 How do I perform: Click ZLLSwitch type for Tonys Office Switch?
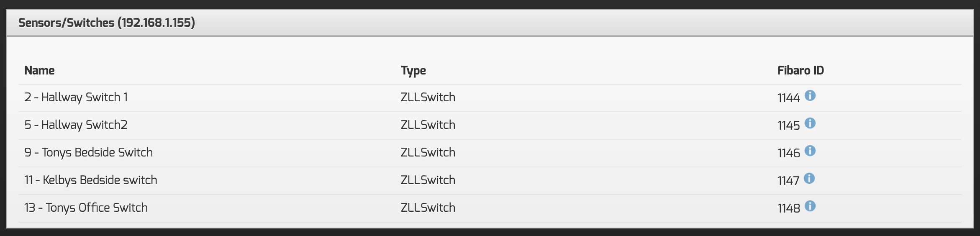428,208
